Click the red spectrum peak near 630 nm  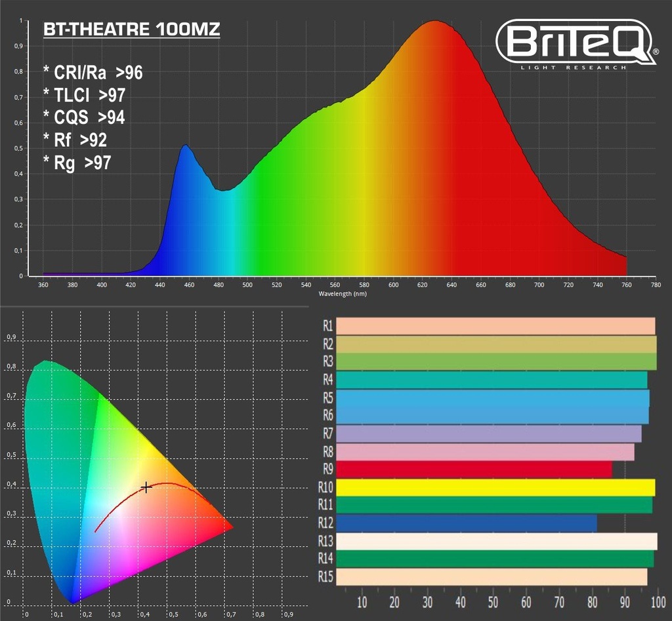pyautogui.click(x=436, y=22)
